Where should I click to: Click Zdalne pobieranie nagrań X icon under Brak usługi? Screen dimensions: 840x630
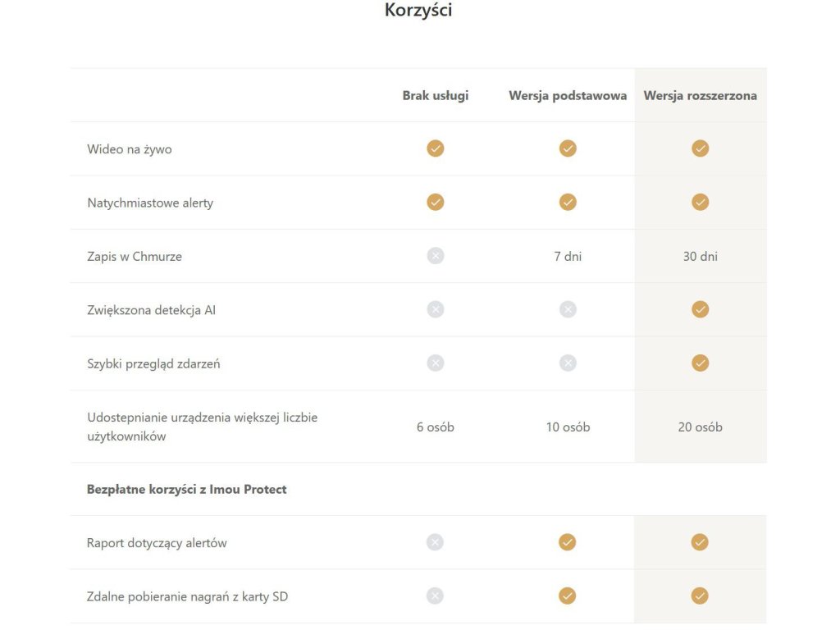tap(436, 596)
